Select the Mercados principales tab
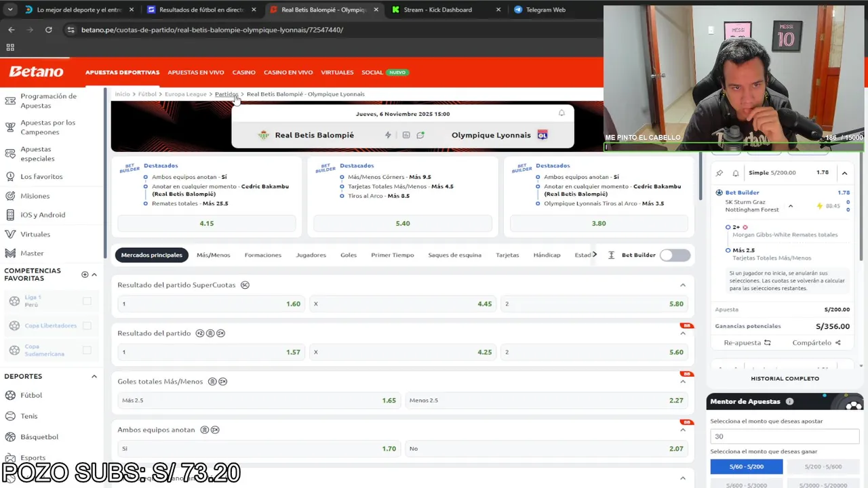Viewport: 868px width, 488px height. tap(152, 255)
